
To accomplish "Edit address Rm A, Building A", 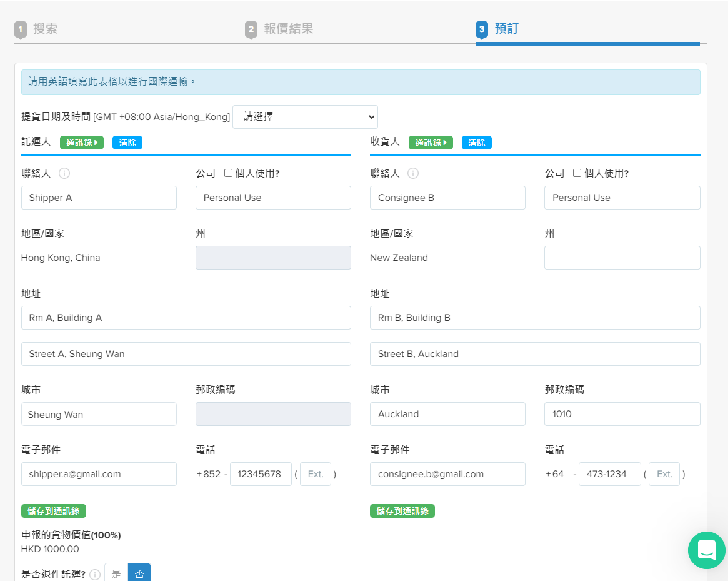I will click(x=186, y=318).
